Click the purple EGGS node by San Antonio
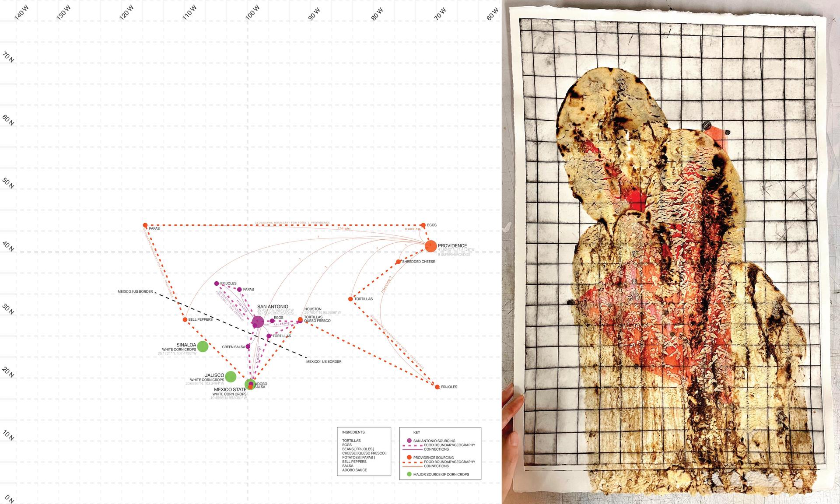The image size is (840, 504). tap(272, 321)
